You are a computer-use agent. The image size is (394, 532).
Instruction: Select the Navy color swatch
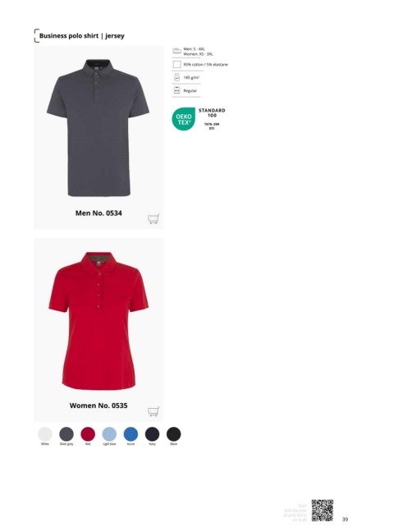pyautogui.click(x=152, y=434)
